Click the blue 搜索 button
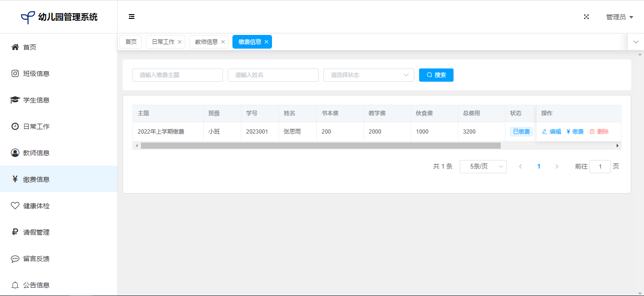Image resolution: width=644 pixels, height=296 pixels. (436, 75)
